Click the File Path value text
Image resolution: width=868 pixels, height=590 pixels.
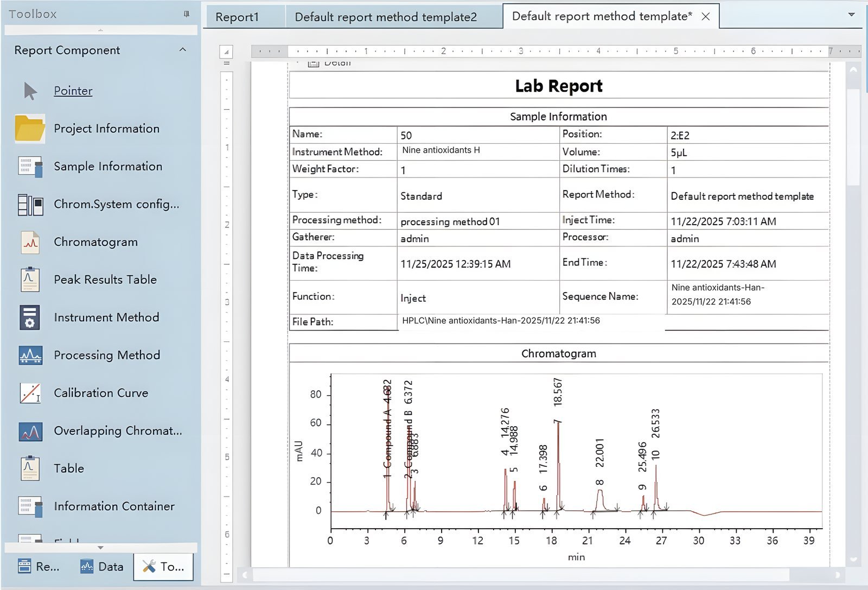(x=501, y=321)
